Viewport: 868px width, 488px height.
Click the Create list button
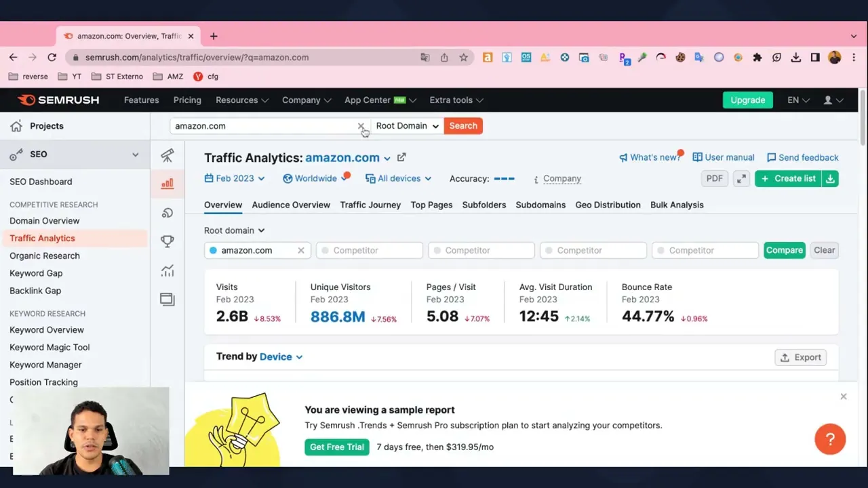coord(788,178)
